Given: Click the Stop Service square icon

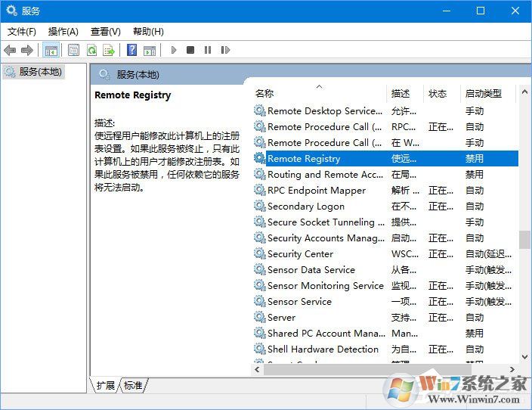Looking at the screenshot, I should point(190,50).
